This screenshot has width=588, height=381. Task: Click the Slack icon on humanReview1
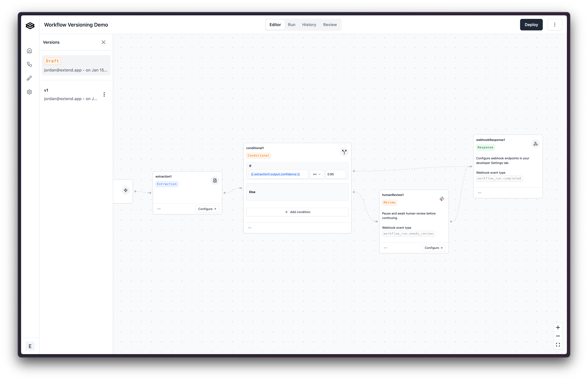pos(442,199)
